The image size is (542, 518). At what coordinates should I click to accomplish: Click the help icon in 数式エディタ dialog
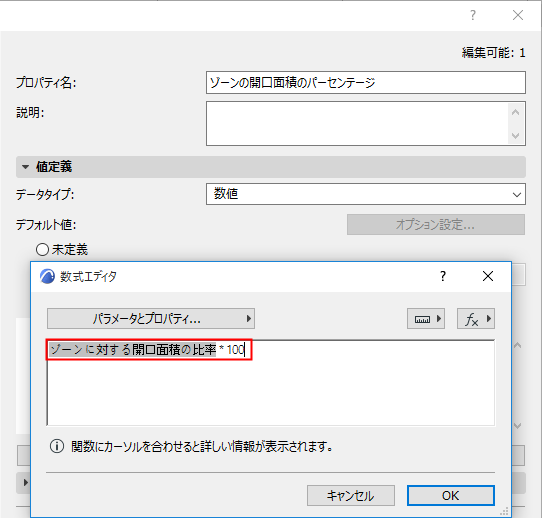tap(443, 276)
